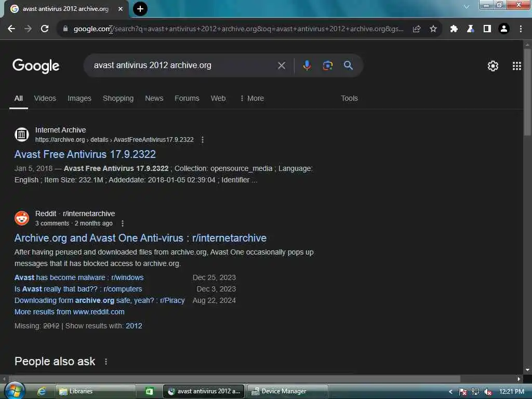Go to the Google homepage logo

(x=36, y=66)
